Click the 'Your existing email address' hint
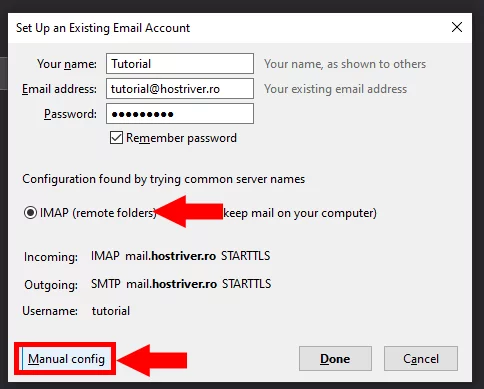The height and width of the screenshot is (389, 484). 335,89
